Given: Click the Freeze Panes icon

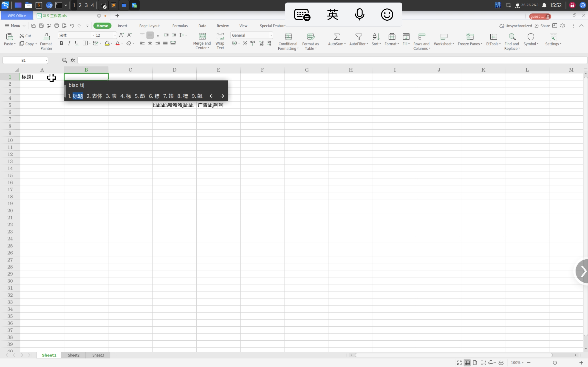Looking at the screenshot, I should tap(470, 37).
